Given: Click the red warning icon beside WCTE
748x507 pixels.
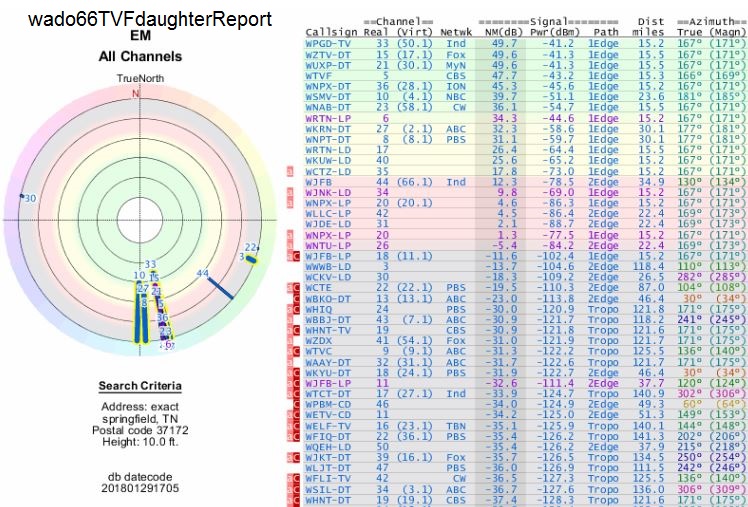Looking at the screenshot, I should (x=295, y=287).
